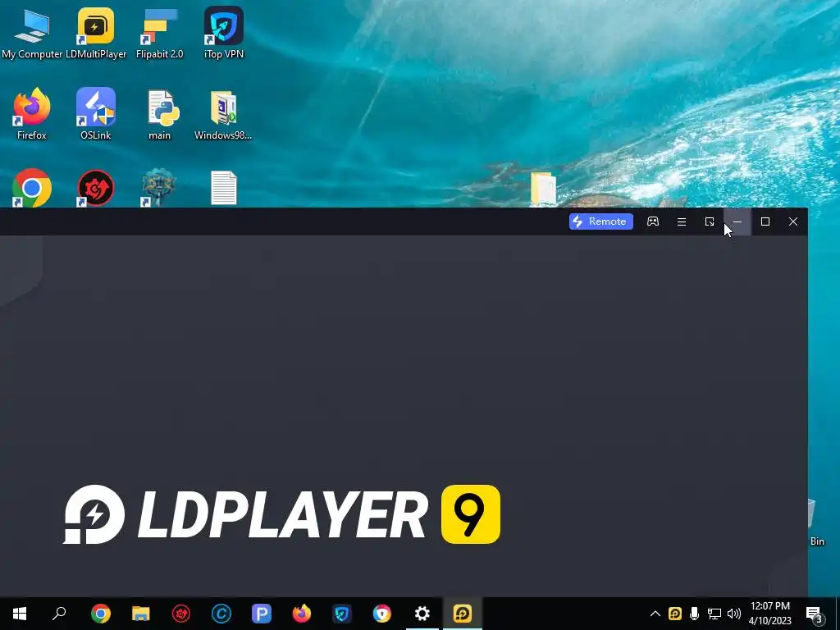The height and width of the screenshot is (630, 840).
Task: Open the notification center with 3 badge
Action: (x=815, y=614)
